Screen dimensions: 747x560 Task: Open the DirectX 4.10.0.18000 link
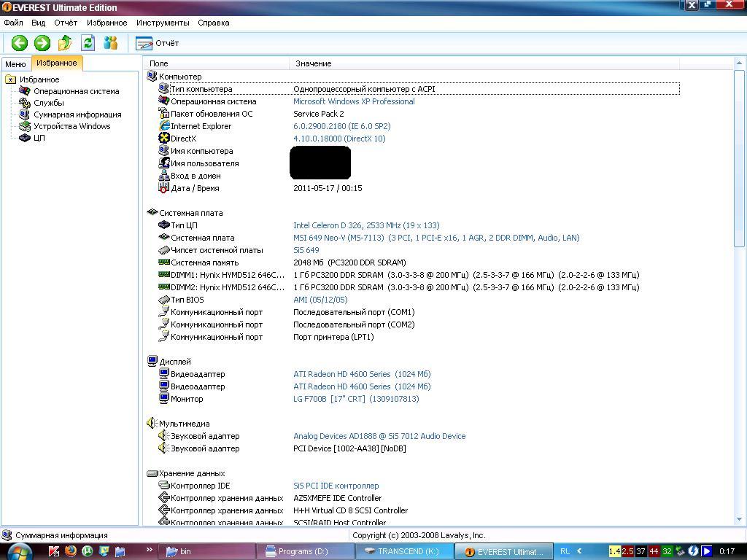[x=339, y=139]
